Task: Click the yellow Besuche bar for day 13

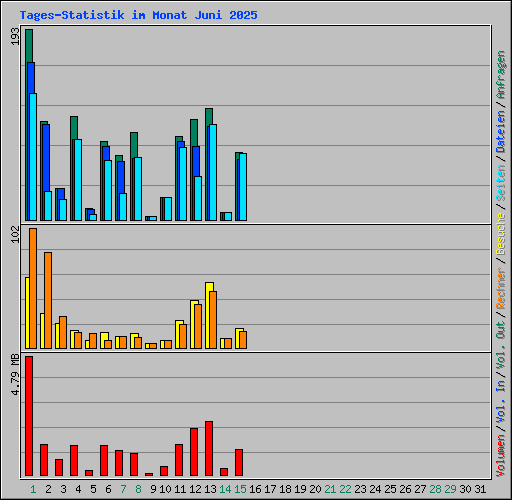Action: (x=207, y=316)
